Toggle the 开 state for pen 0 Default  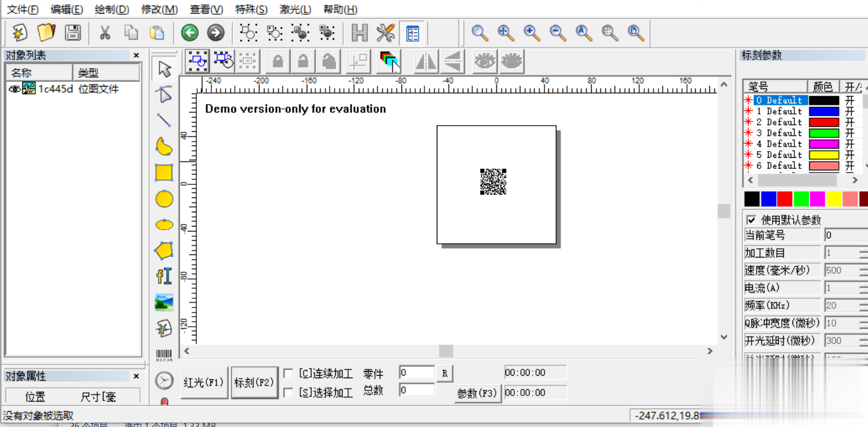[x=849, y=100]
